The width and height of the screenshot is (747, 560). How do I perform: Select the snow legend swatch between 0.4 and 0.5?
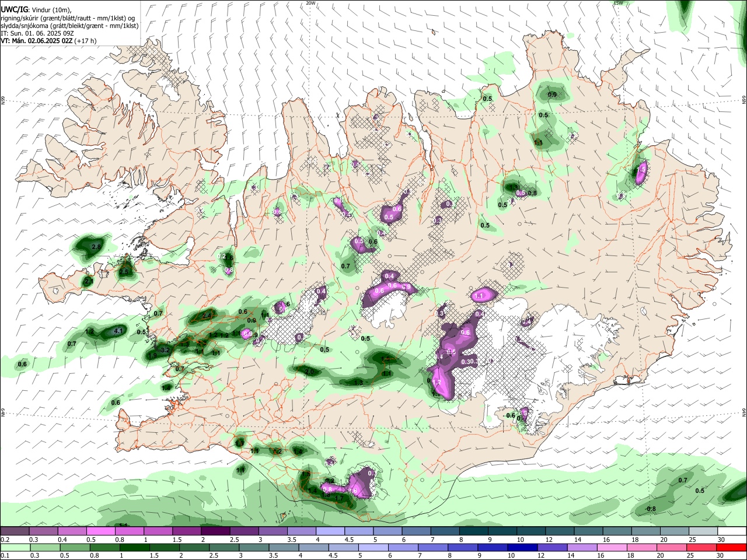(72, 531)
